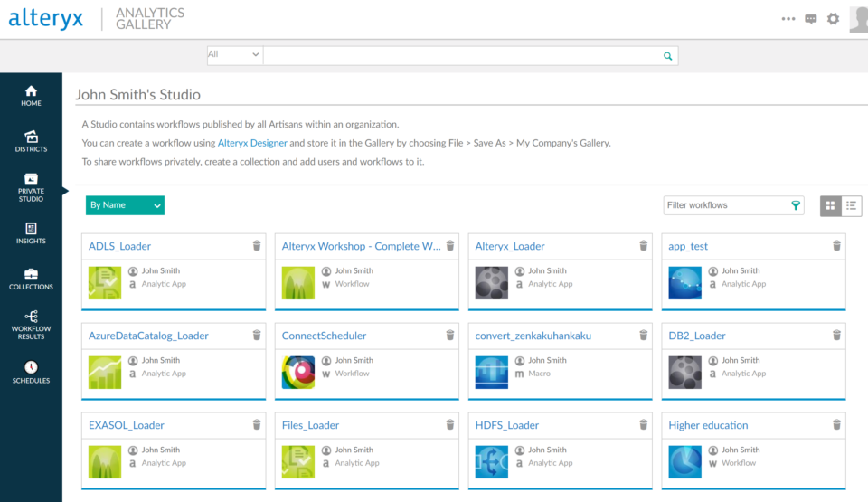Expand the By Name sort dropdown

pos(125,205)
